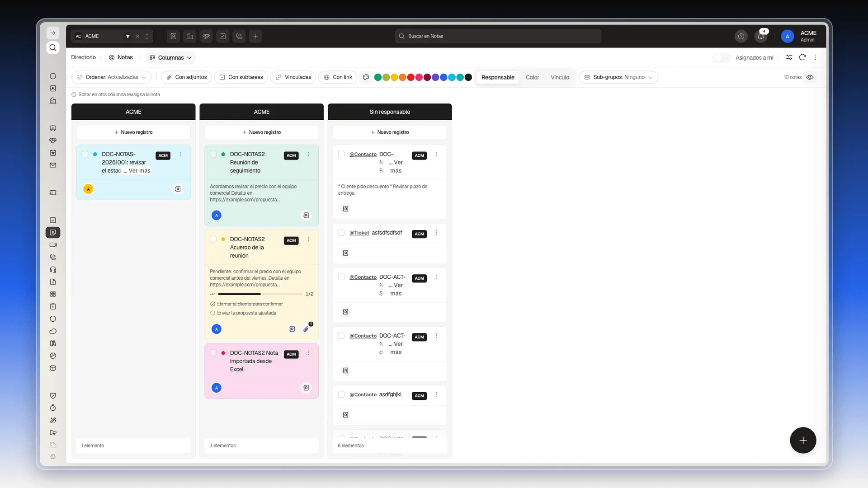Select the red color swatch filter
Viewport: 868px width, 488px height.
(x=410, y=77)
